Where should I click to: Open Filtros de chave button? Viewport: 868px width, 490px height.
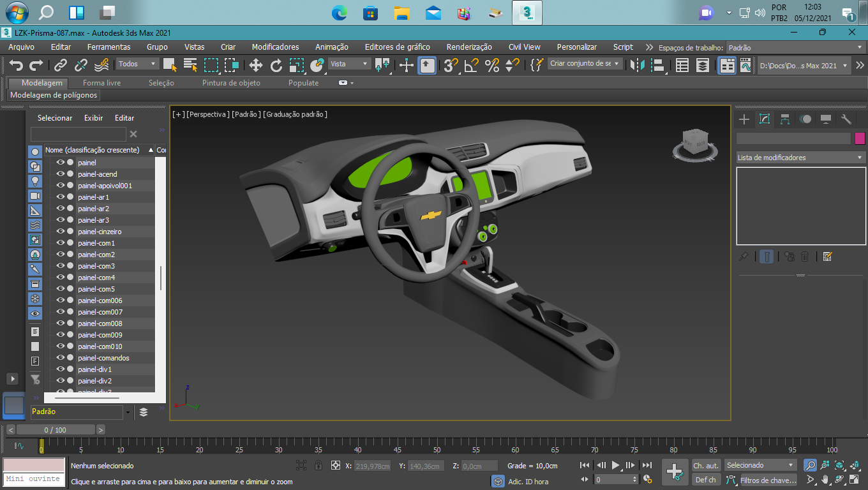(768, 480)
